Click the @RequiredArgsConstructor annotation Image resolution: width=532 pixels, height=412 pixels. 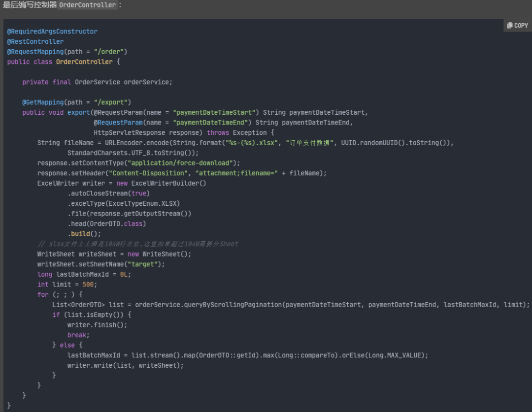52,32
